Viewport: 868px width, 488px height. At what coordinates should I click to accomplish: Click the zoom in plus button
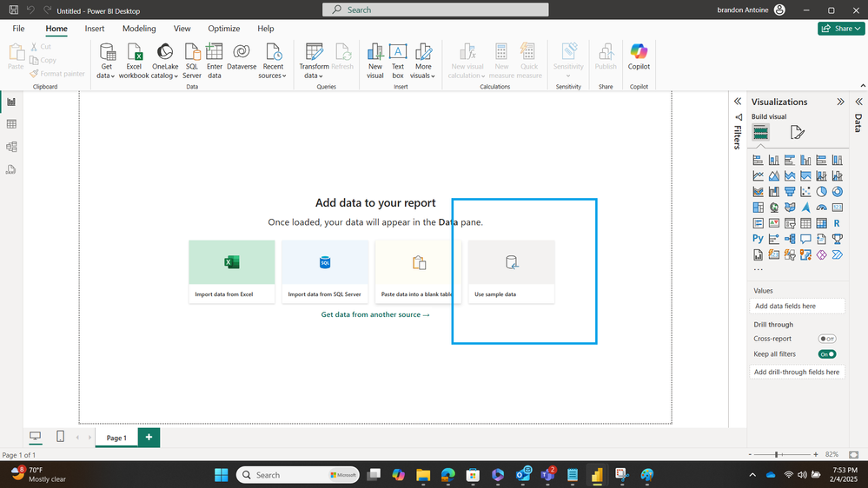coord(815,454)
